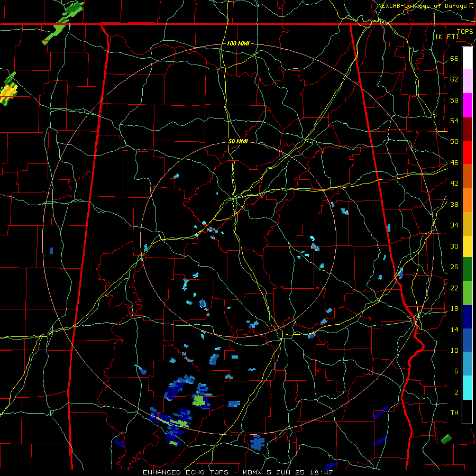
Task: Click the "100 NMI" range ring label
Action: click(x=238, y=43)
